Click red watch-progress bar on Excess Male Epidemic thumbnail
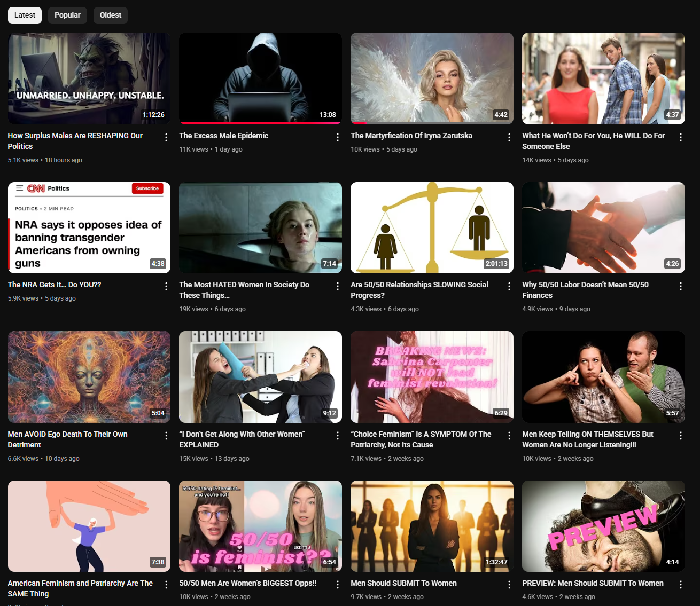Viewport: 700px width, 606px height. coord(260,123)
